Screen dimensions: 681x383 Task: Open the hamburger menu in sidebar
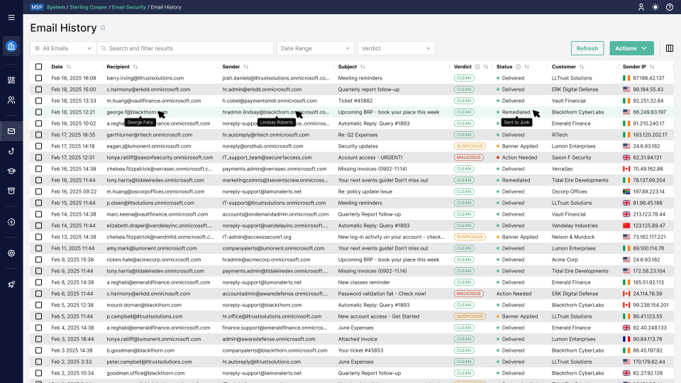11,17
